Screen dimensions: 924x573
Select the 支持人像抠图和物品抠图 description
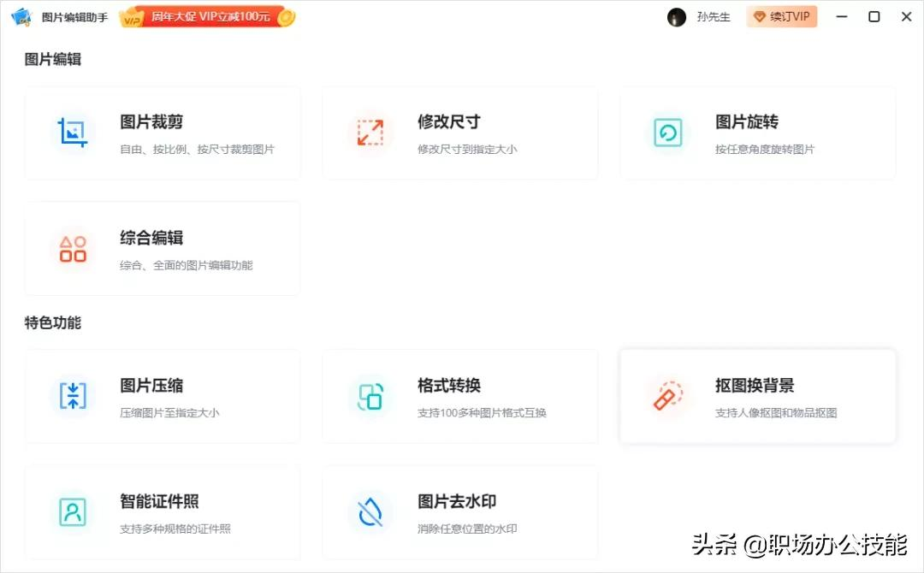click(776, 413)
